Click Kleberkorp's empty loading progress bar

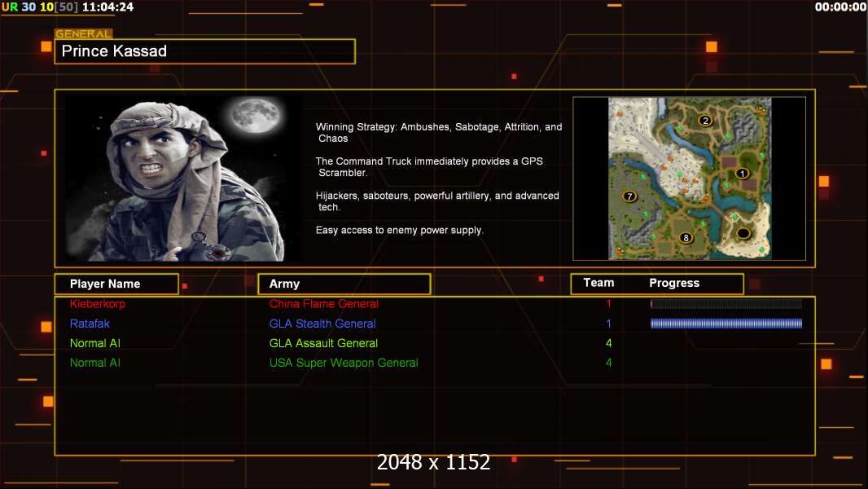tap(726, 303)
